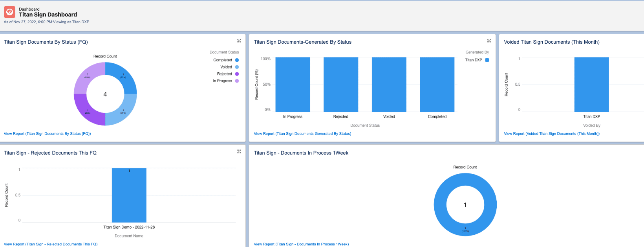Click the Titan DXP bar in Voided chart
Viewport: 644px width, 247px height.
click(x=591, y=85)
